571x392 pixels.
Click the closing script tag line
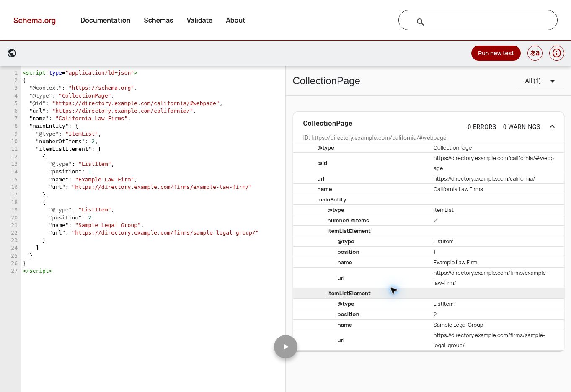(x=37, y=271)
